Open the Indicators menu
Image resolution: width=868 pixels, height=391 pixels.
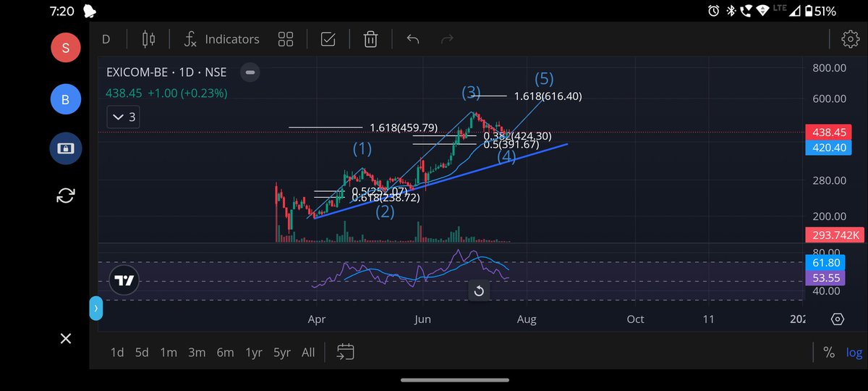point(221,39)
